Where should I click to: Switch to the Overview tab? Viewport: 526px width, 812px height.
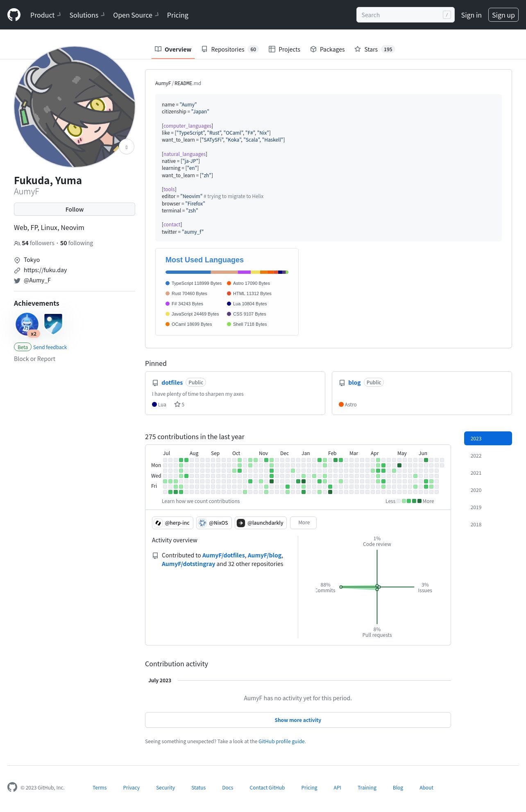coord(173,49)
